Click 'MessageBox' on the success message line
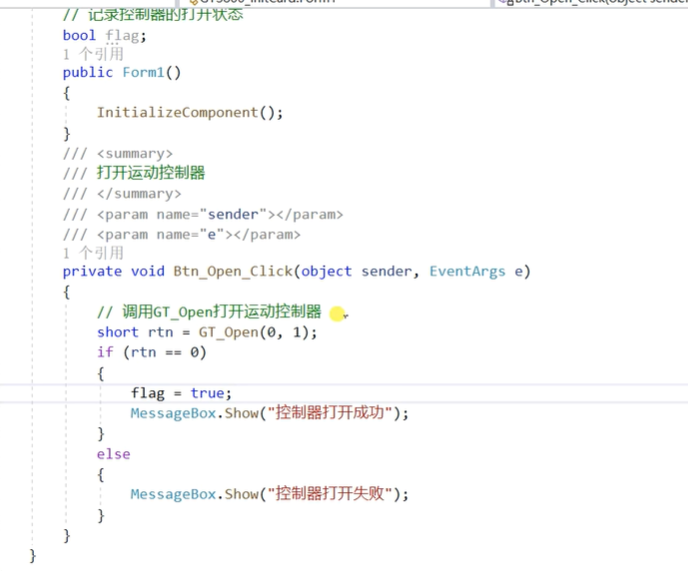Image resolution: width=688 pixels, height=571 pixels. 173,413
